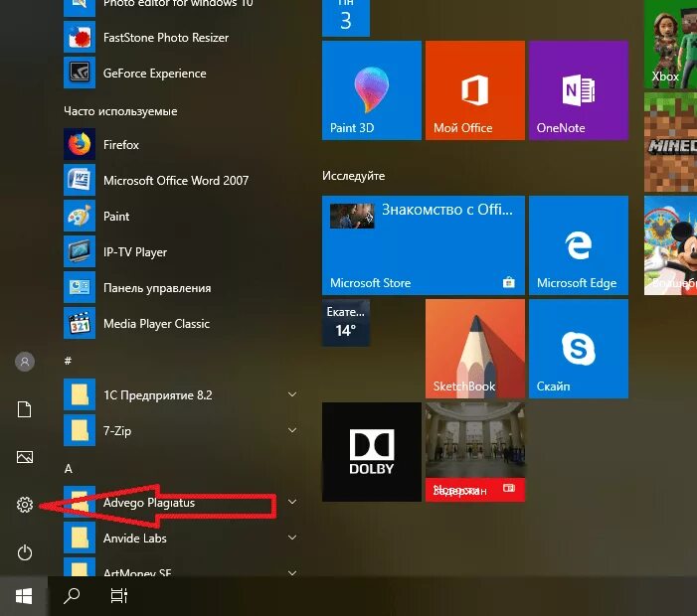Image resolution: width=697 pixels, height=616 pixels.
Task: Open the news photo tile
Action: (x=474, y=452)
